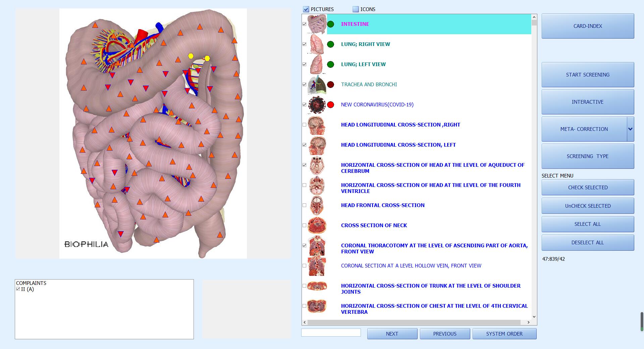Click the hollow vein coronal section thumbnail
The image size is (644, 349).
click(x=317, y=266)
